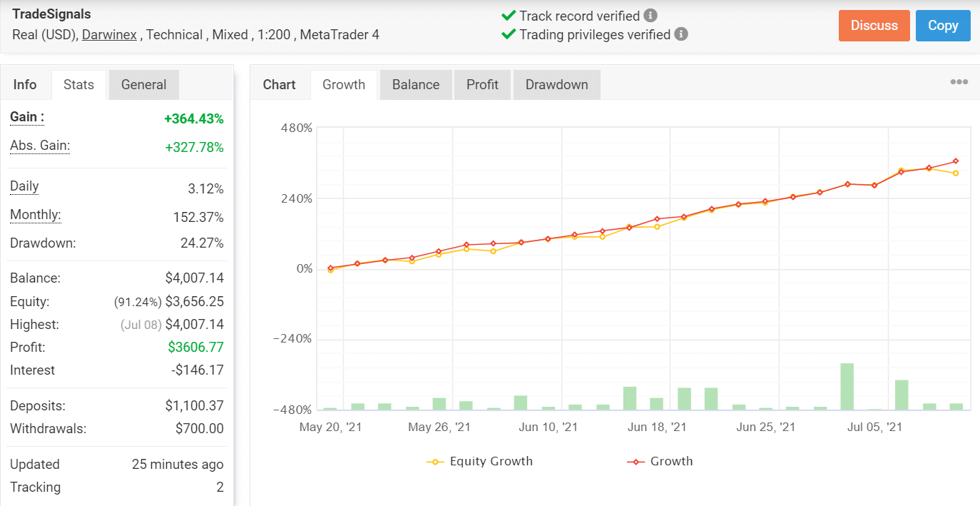The width and height of the screenshot is (980, 506).
Task: Toggle the Equity Growth legend series
Action: coord(480,461)
